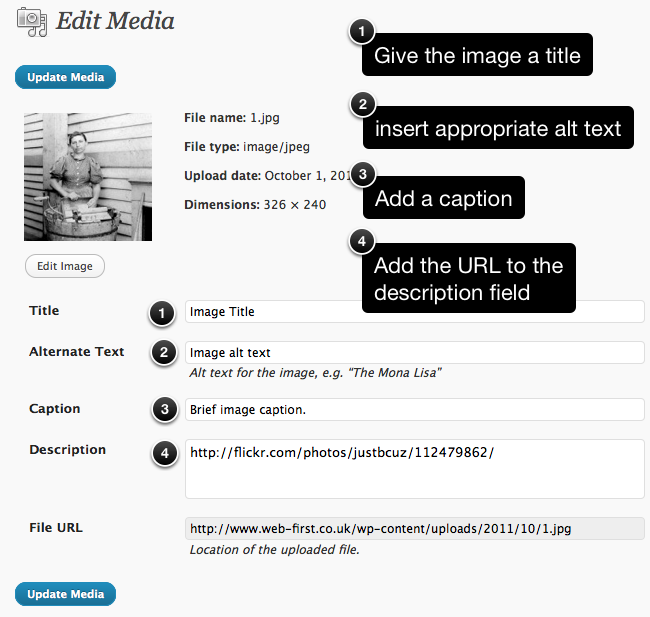The image size is (650, 617).
Task: Click the Description box with the flickr URL
Action: [415, 469]
